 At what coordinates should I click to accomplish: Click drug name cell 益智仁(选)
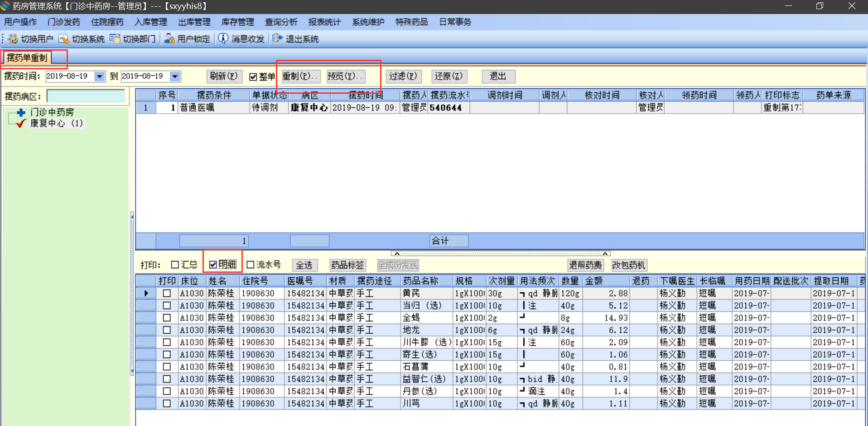pyautogui.click(x=427, y=379)
